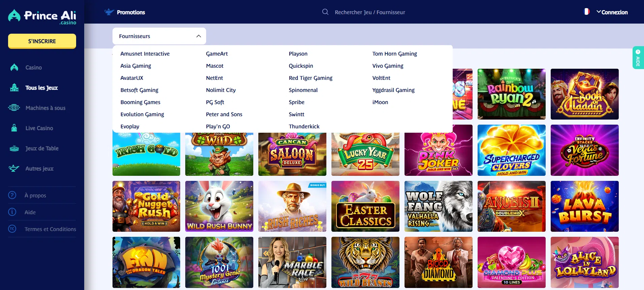
Task: Open Wolf Fang Valhalla Rising thumbnail
Action: pyautogui.click(x=438, y=206)
